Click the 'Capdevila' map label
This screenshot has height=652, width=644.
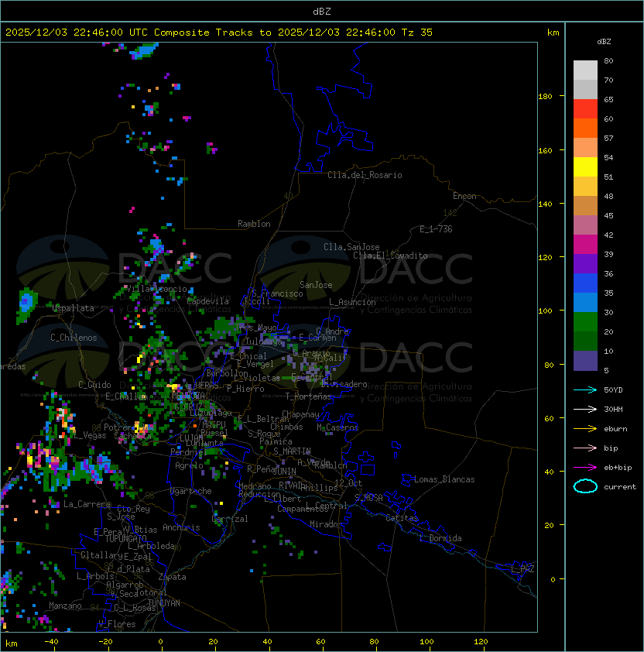coord(207,301)
